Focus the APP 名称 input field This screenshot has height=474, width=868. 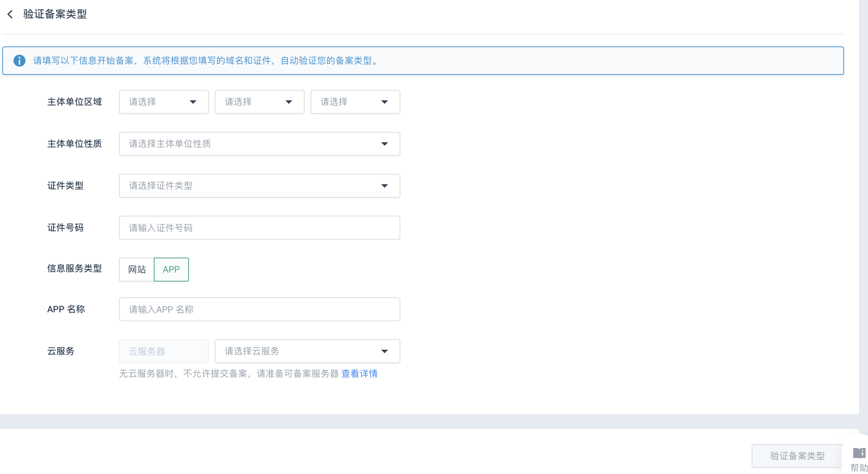(259, 309)
